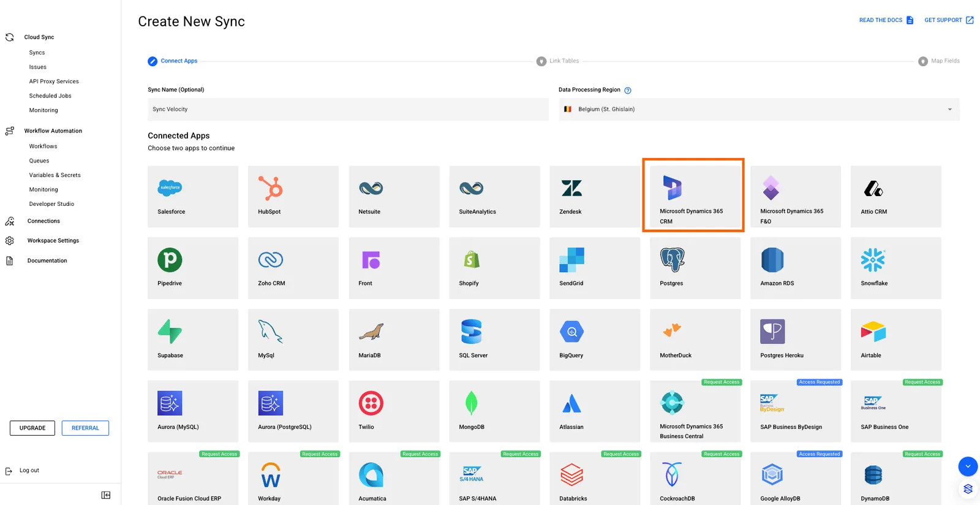
Task: Select the Airtable connector card
Action: click(x=896, y=340)
